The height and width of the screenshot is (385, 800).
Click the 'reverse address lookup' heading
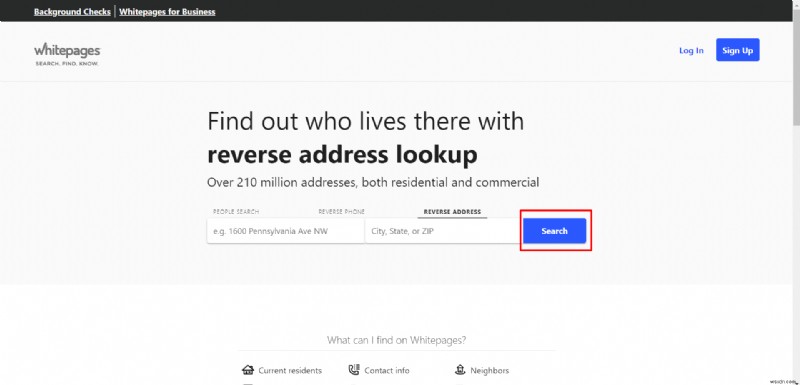coord(342,155)
